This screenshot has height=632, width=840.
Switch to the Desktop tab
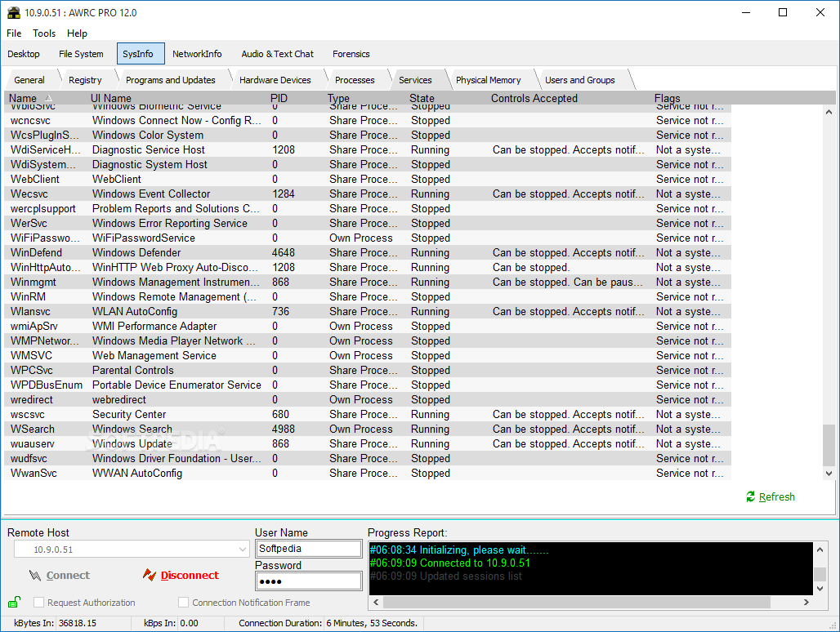pyautogui.click(x=24, y=54)
